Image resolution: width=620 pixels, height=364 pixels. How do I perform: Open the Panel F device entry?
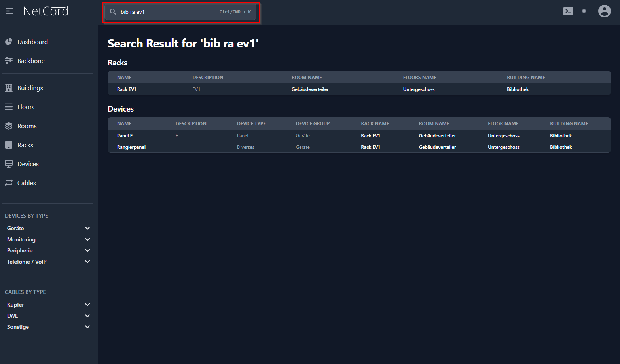(125, 136)
